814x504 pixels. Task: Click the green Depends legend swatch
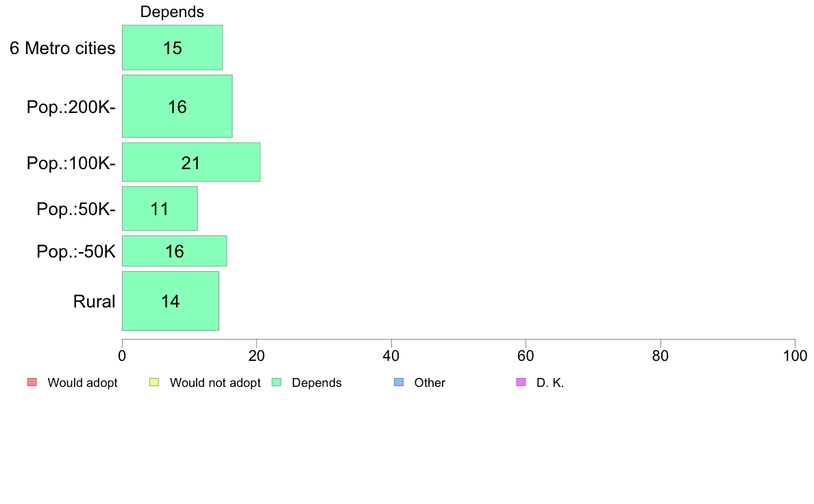[277, 383]
